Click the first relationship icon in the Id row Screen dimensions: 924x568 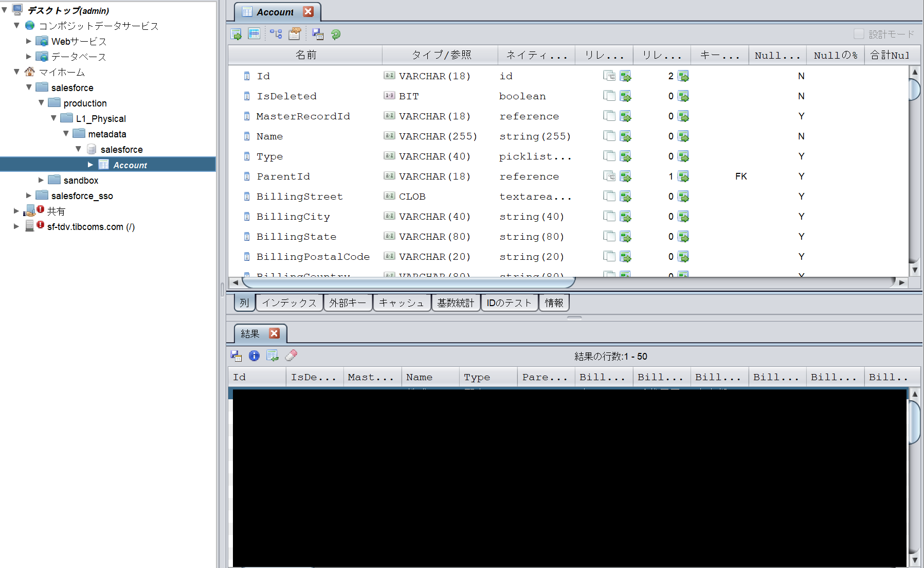pyautogui.click(x=609, y=76)
